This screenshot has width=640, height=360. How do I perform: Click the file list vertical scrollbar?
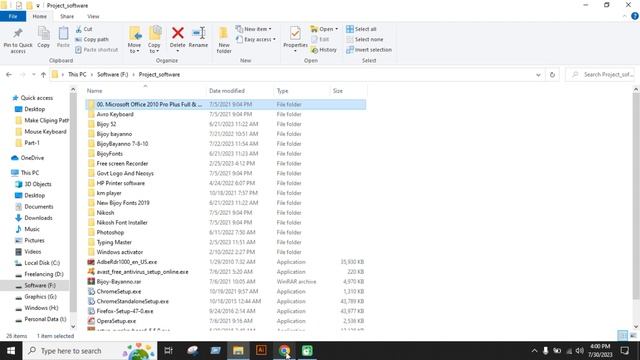click(x=636, y=196)
